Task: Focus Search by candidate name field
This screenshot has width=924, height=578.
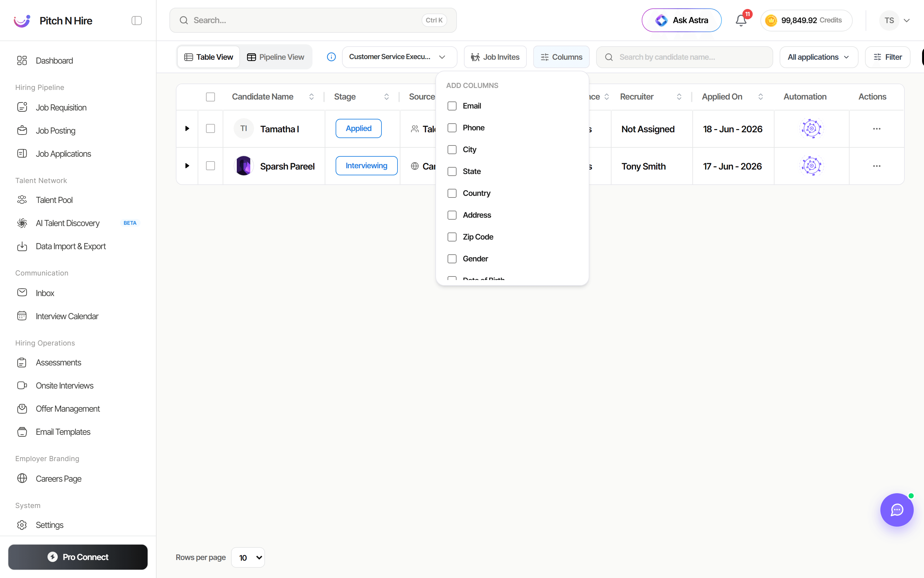Action: click(x=684, y=57)
